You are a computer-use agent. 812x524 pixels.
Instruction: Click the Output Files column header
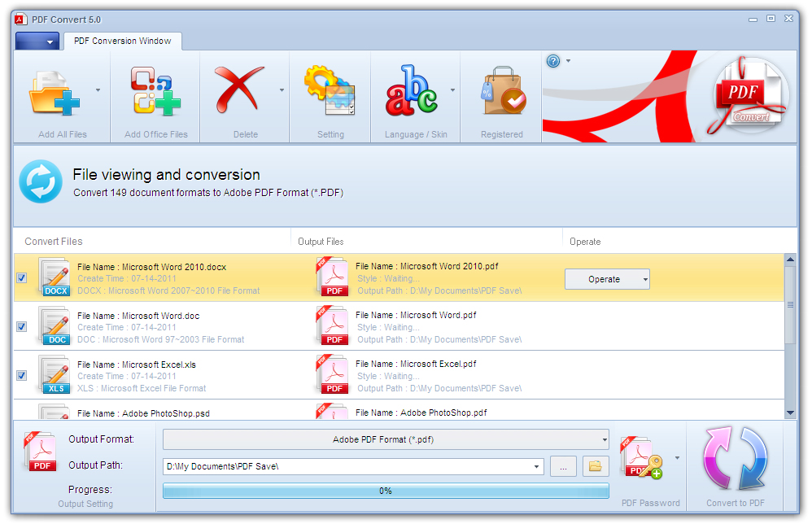[321, 242]
